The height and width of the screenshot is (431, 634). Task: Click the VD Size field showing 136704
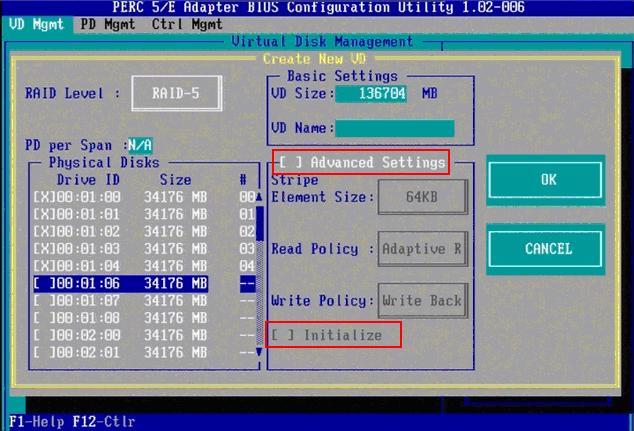[x=371, y=94]
